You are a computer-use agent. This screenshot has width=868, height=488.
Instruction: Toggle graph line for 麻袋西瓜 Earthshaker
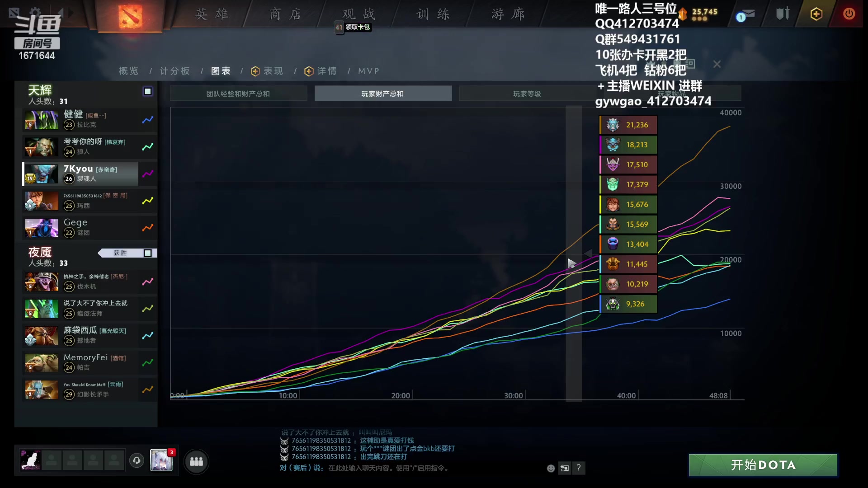pyautogui.click(x=148, y=335)
